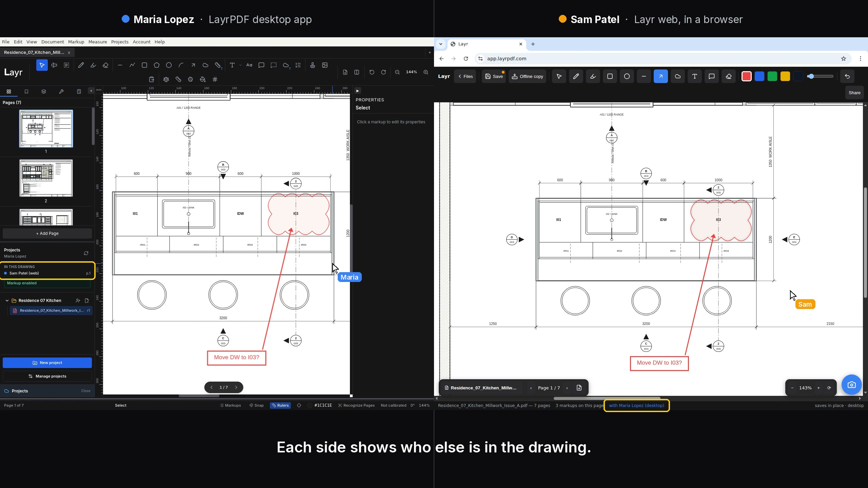The image size is (868, 488).
Task: Click the New project button
Action: pyautogui.click(x=47, y=363)
